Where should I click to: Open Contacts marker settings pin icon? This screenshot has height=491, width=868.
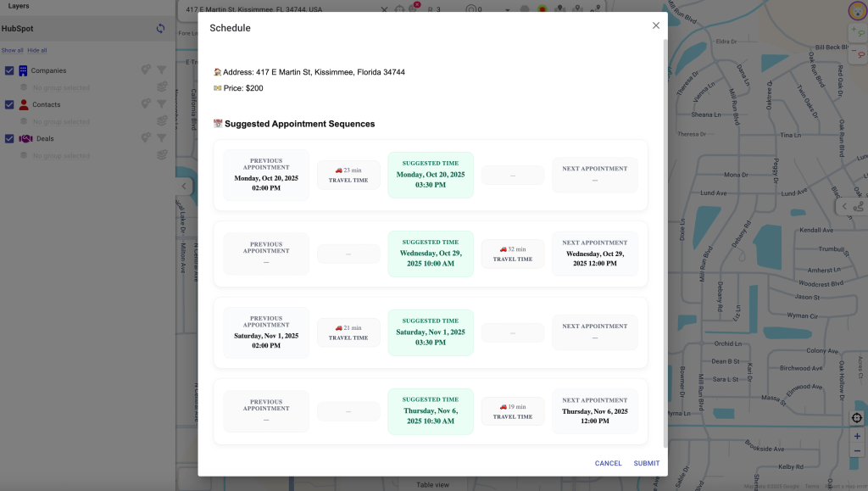tap(146, 104)
